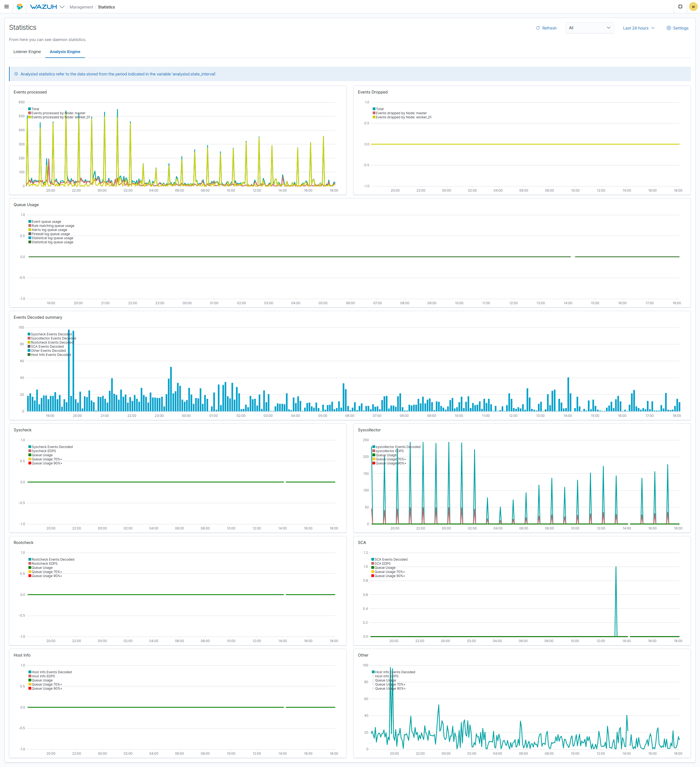
Task: Open the Last 24 hours picker
Action: [x=639, y=28]
